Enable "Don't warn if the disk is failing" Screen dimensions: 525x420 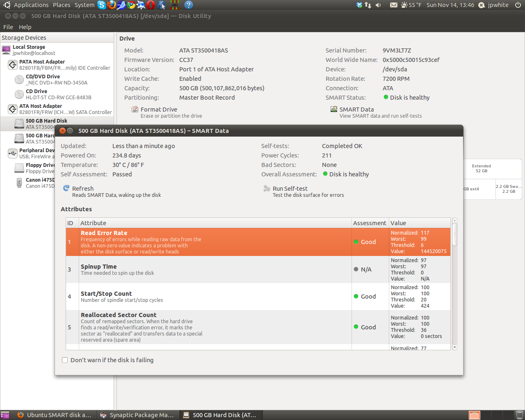pyautogui.click(x=65, y=360)
